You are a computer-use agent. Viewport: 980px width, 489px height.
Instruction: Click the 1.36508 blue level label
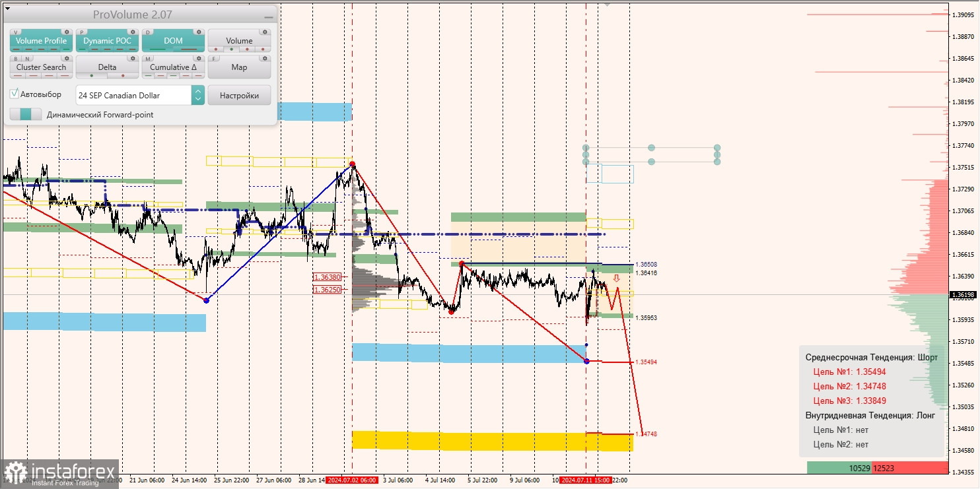click(x=646, y=265)
